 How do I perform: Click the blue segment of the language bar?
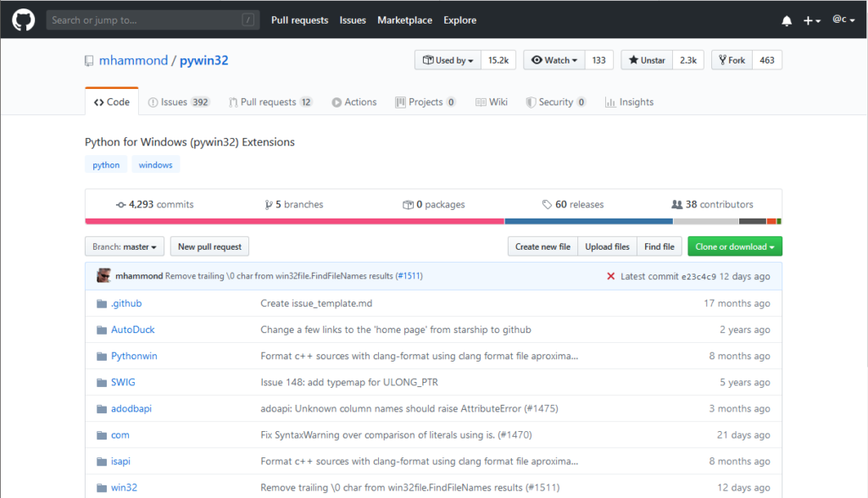[x=589, y=221]
